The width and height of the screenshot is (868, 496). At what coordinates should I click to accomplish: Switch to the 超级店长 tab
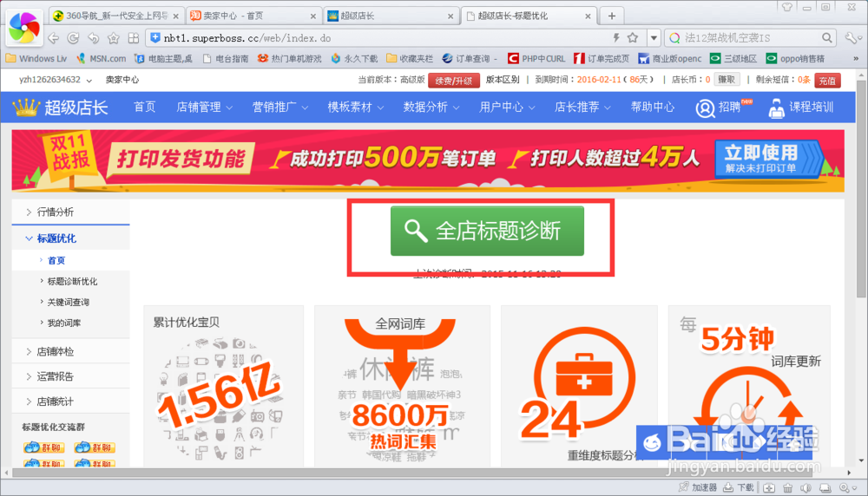[391, 16]
